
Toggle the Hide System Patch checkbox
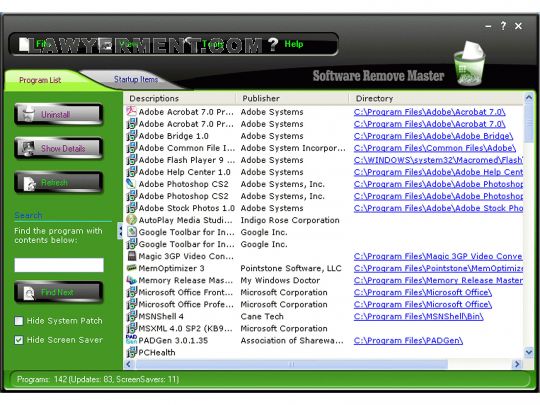[19, 321]
